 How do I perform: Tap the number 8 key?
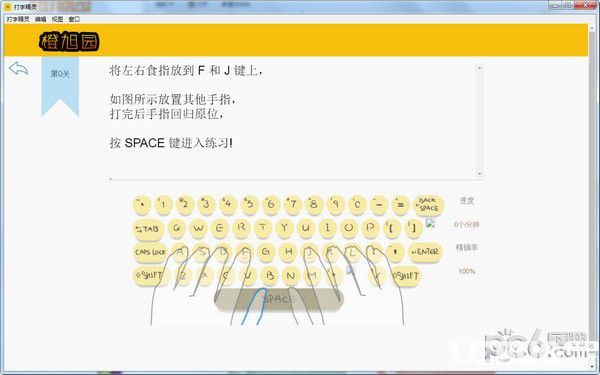314,204
